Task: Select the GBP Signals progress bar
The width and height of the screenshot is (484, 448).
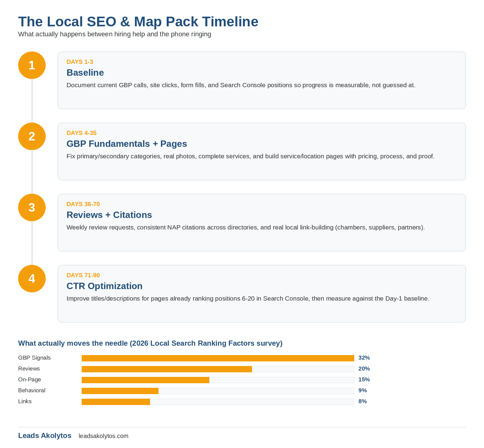Action: tap(218, 358)
